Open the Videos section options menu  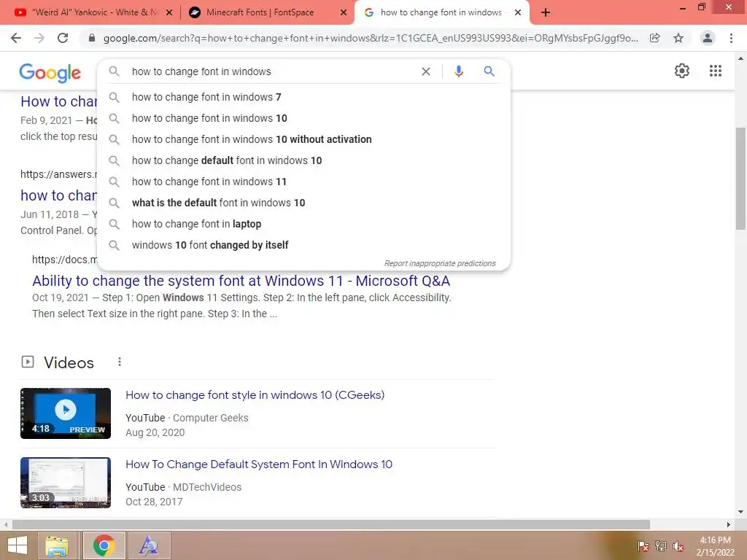120,362
